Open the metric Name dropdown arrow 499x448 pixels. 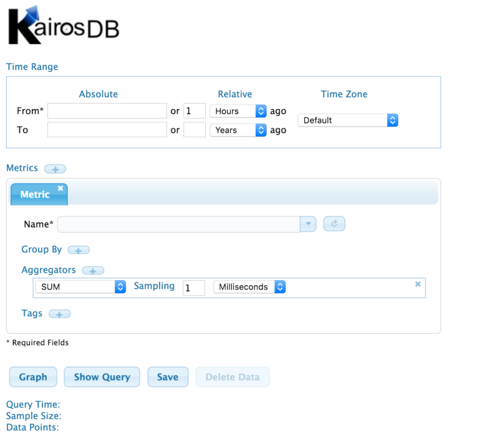coord(308,224)
